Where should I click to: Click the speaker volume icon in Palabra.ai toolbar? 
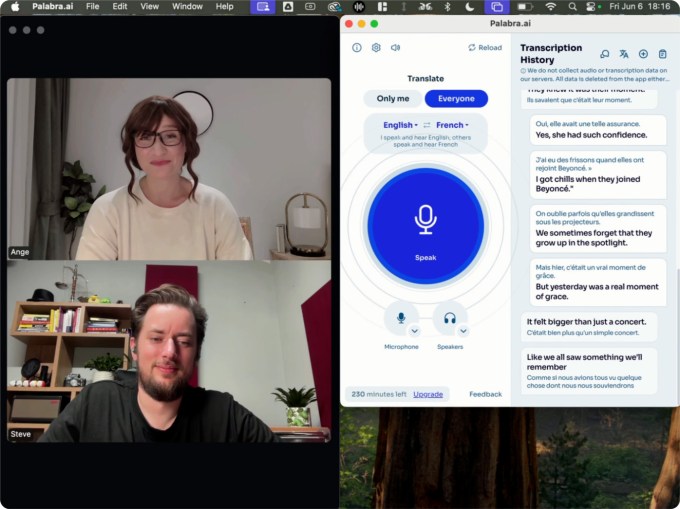click(395, 48)
